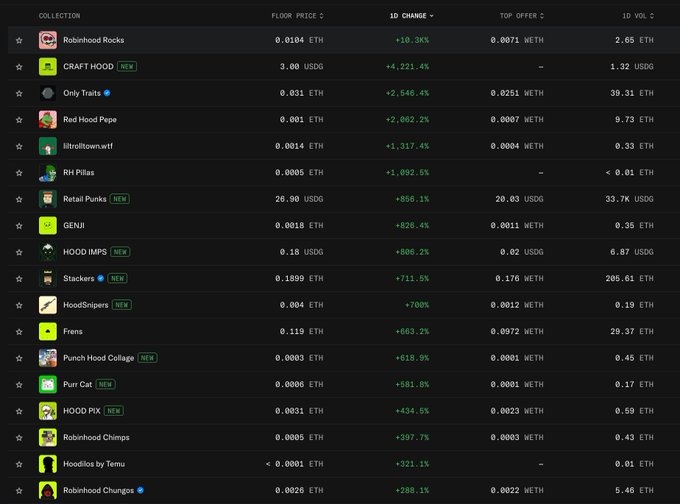This screenshot has width=680, height=504.
Task: Click the 205.61 ETH volume value
Action: (x=630, y=278)
